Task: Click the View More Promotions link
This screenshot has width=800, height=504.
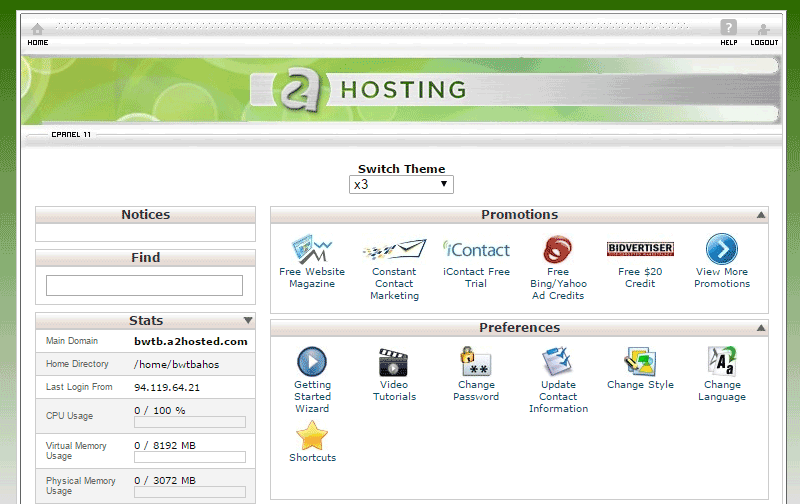Action: [722, 278]
